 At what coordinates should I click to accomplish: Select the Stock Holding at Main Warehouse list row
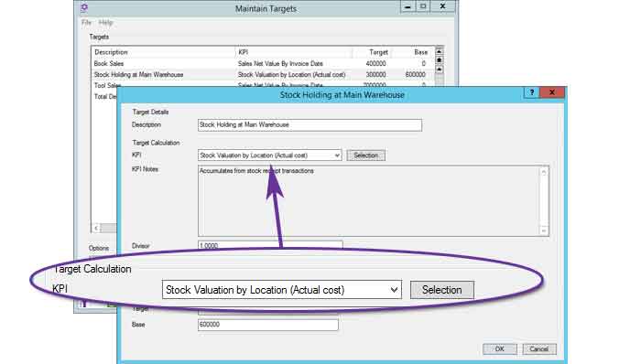pyautogui.click(x=263, y=75)
